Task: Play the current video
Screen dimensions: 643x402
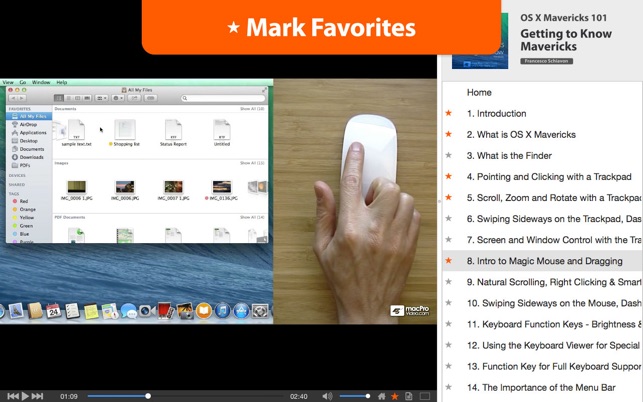Action: coord(25,396)
